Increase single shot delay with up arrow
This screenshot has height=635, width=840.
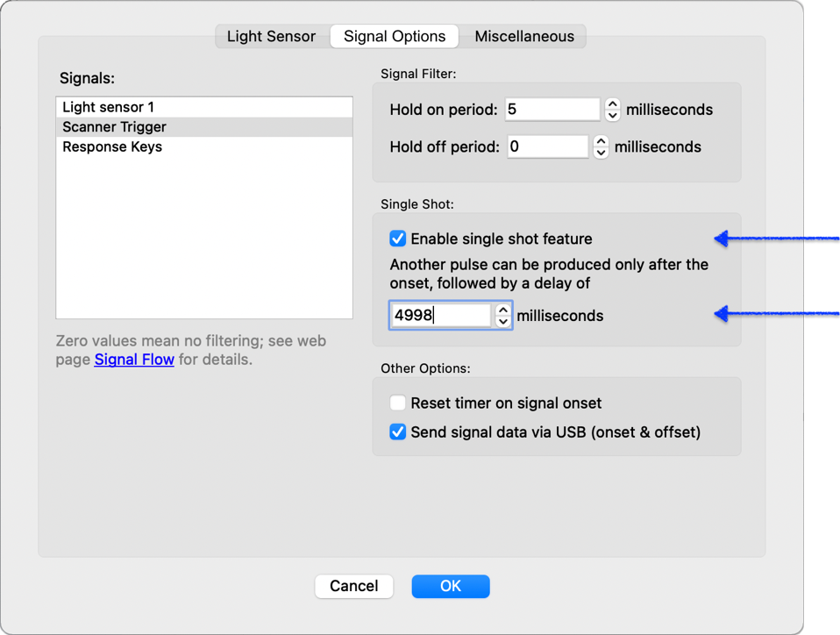click(502, 310)
